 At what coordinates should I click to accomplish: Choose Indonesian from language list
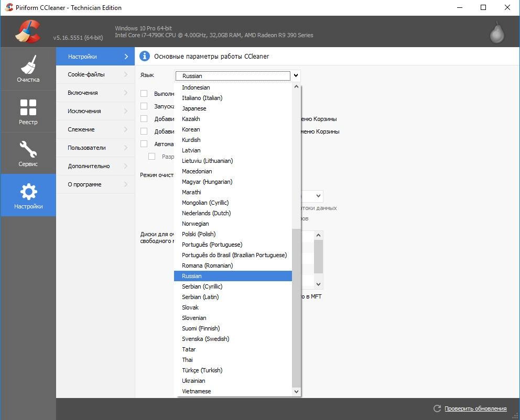233,87
